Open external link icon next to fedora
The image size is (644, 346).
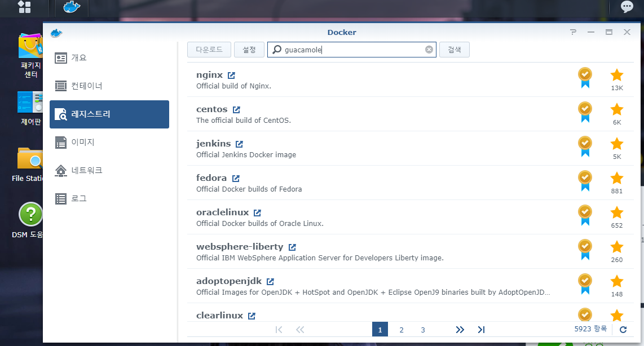(x=236, y=179)
